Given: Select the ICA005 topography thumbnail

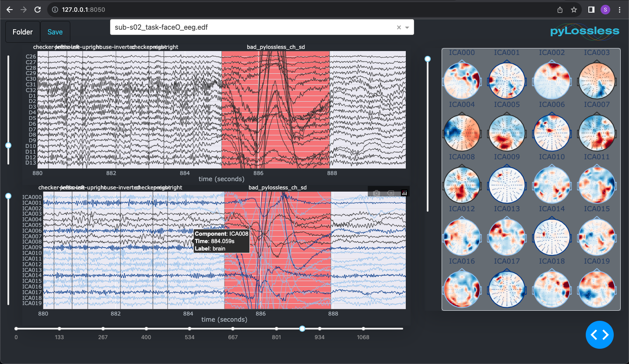Looking at the screenshot, I should 507,133.
